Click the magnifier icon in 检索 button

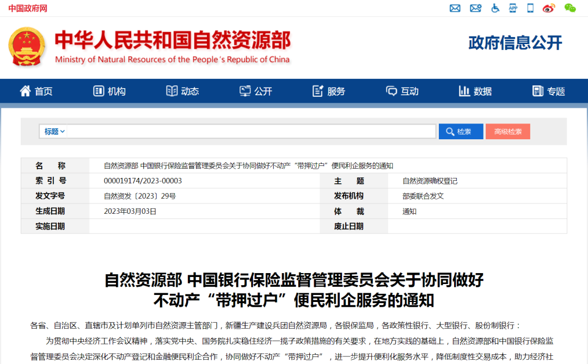coord(450,132)
